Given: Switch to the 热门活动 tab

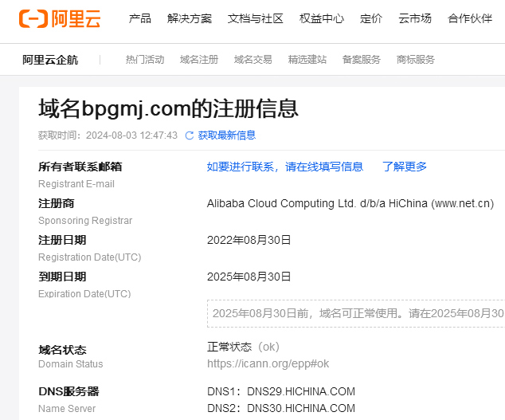Looking at the screenshot, I should [145, 60].
